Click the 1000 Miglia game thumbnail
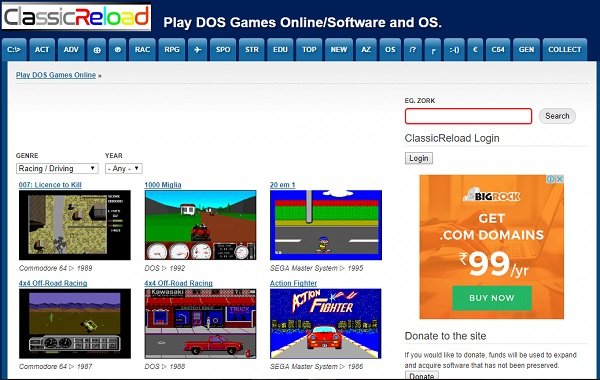Image resolution: width=600 pixels, height=380 pixels. pyautogui.click(x=200, y=225)
